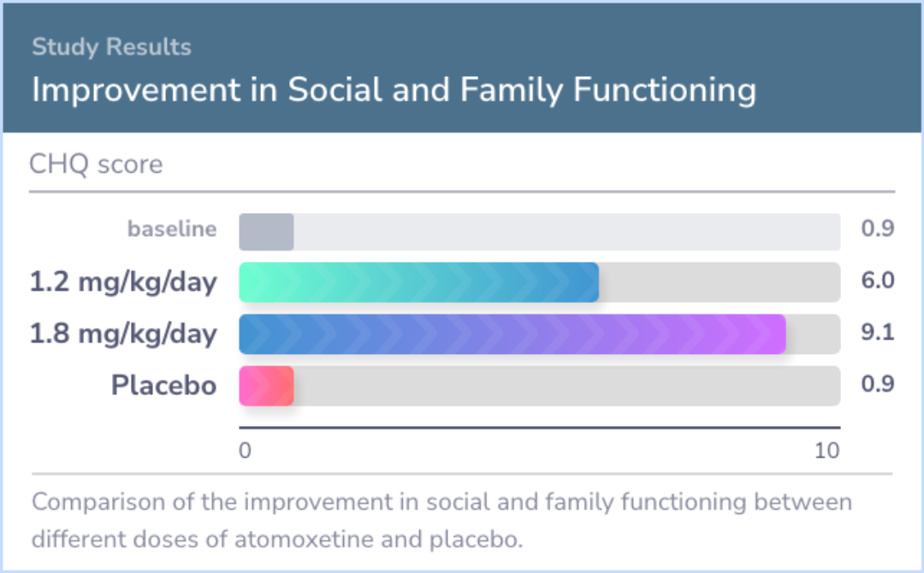Click the 'Improvement in Social and Family Functioning' title
This screenshot has width=924, height=573.
394,90
